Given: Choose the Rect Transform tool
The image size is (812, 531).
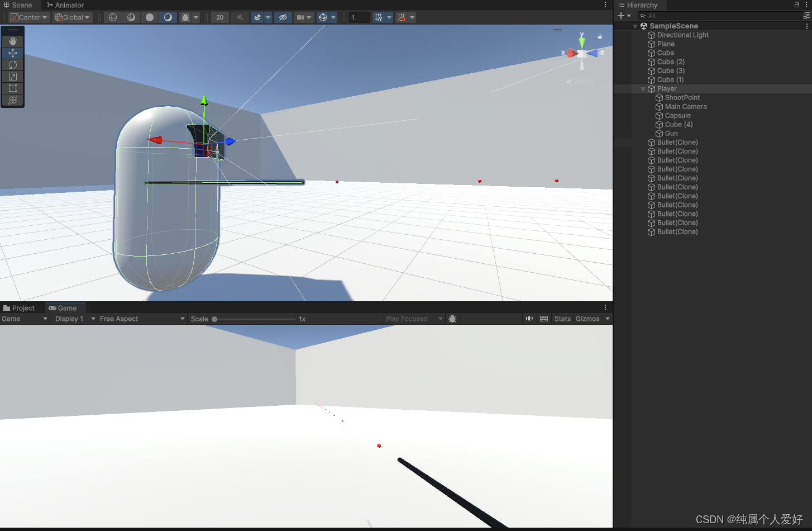Looking at the screenshot, I should 12,88.
